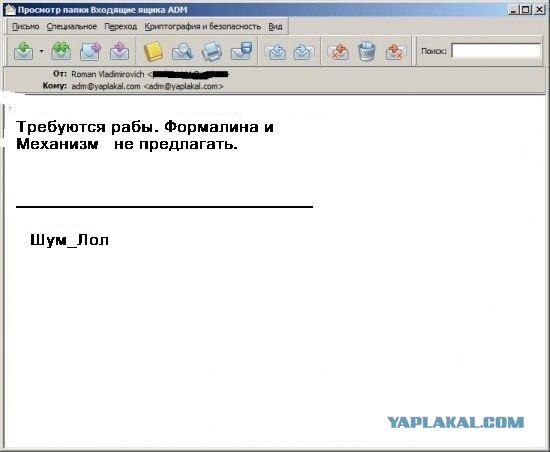Image resolution: width=550 pixels, height=452 pixels.
Task: Click the signature text Шум_Лол
Action: click(x=69, y=241)
